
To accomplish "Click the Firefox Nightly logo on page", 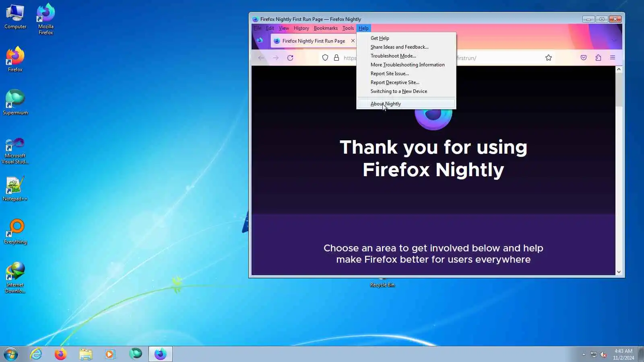I will click(433, 119).
